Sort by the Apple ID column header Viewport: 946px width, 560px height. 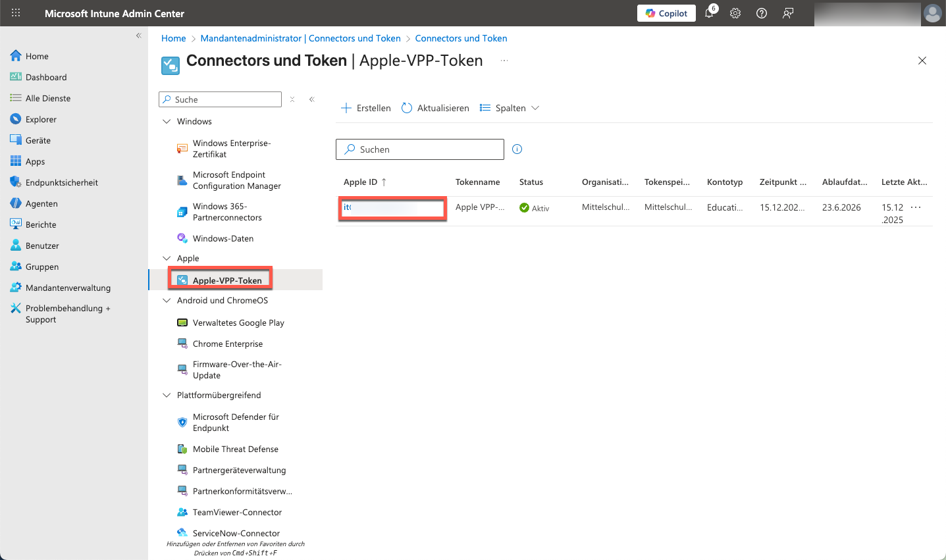click(x=361, y=182)
